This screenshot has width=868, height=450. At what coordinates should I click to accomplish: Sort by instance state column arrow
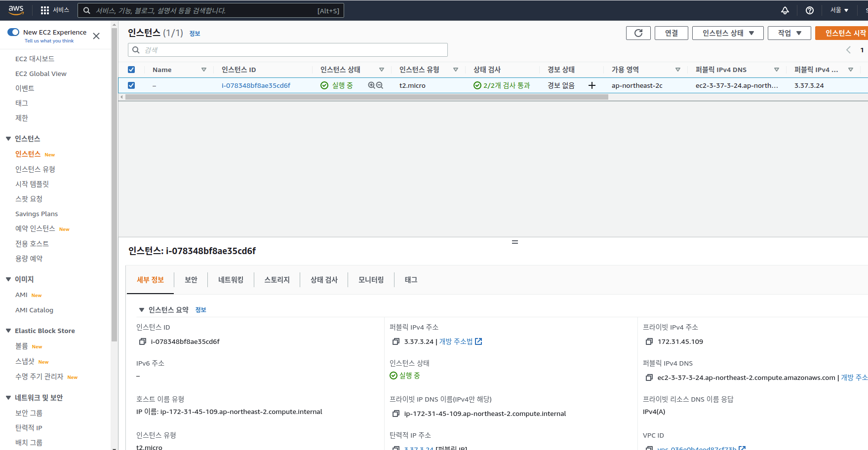(382, 70)
